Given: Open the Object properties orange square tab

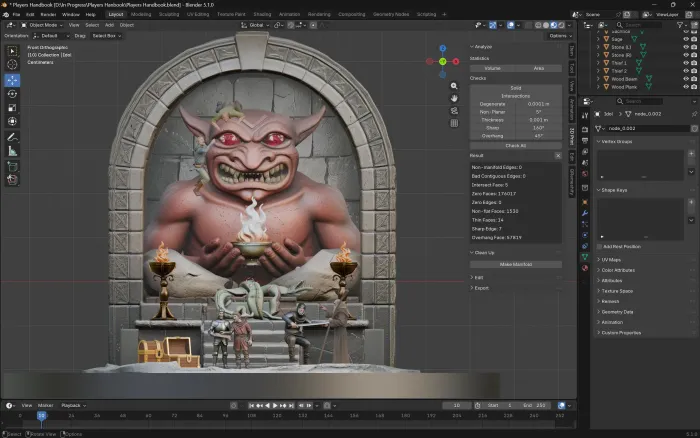Looking at the screenshot, I should point(585,202).
